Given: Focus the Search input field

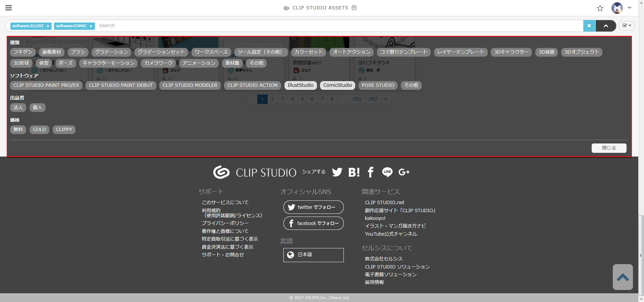Looking at the screenshot, I should [339, 25].
